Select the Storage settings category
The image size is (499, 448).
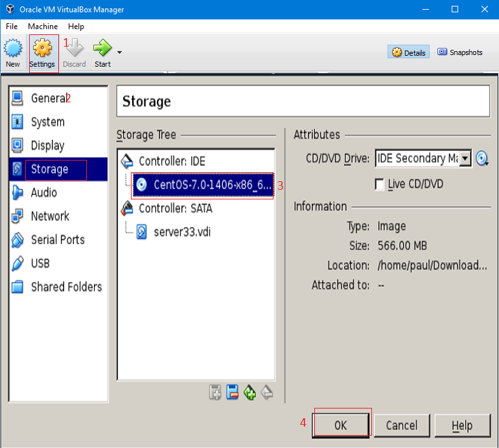(58, 169)
